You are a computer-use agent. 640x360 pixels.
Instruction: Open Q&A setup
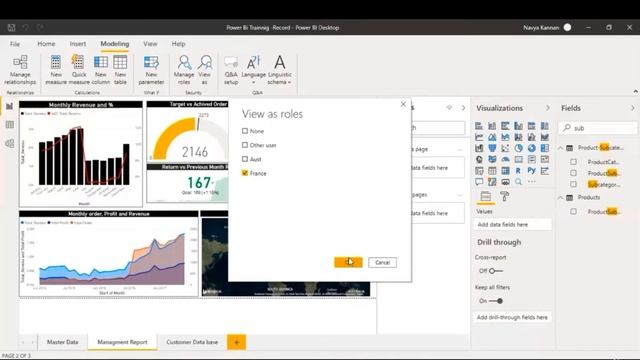[x=231, y=70]
